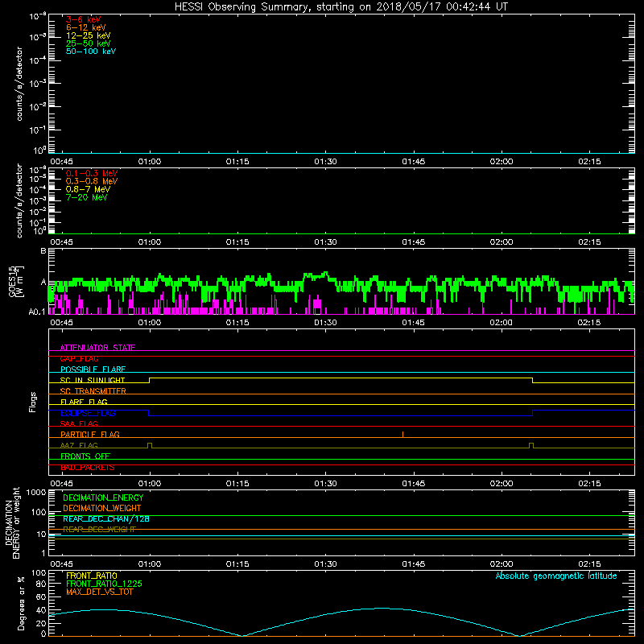The width and height of the screenshot is (644, 644).
Task: Click the counts/s/detector title of keV panel
Action: pyautogui.click(x=19, y=84)
